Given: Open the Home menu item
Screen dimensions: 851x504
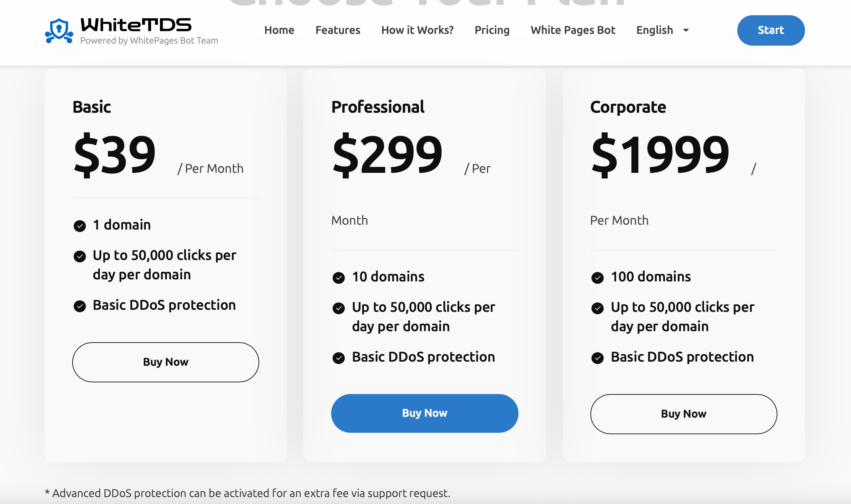Looking at the screenshot, I should [x=279, y=30].
